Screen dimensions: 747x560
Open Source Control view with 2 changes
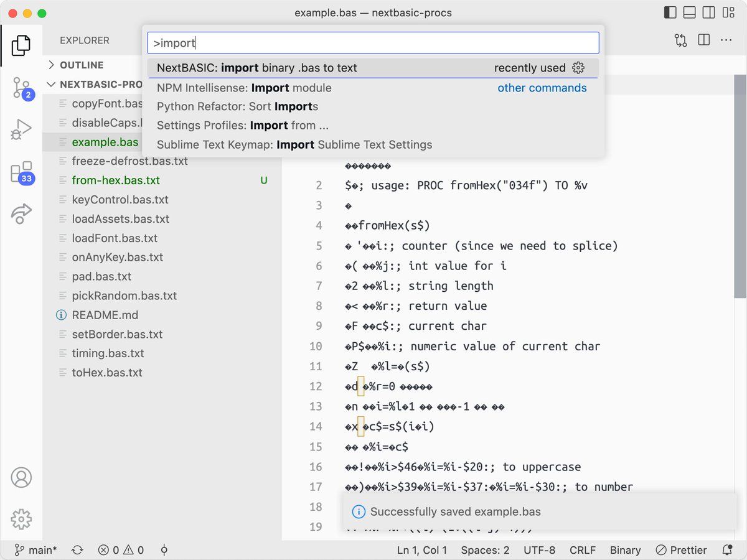pos(21,88)
